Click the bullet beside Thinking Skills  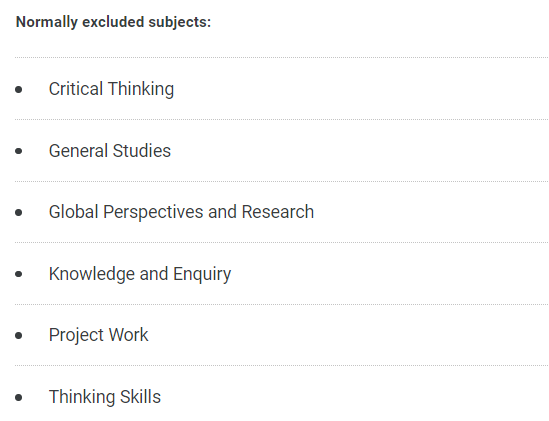click(x=19, y=398)
